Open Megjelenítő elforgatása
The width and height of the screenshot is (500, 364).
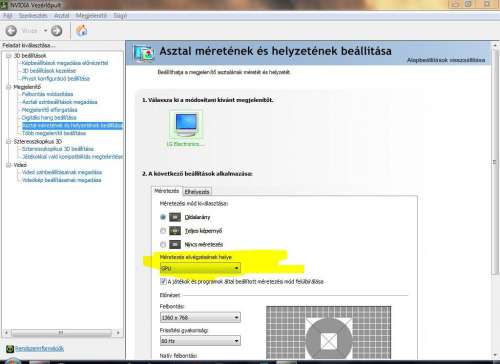[49, 110]
